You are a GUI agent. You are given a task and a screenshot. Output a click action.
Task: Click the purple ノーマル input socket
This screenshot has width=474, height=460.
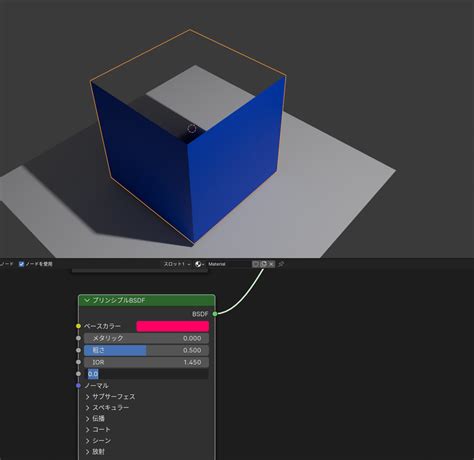[78, 386]
